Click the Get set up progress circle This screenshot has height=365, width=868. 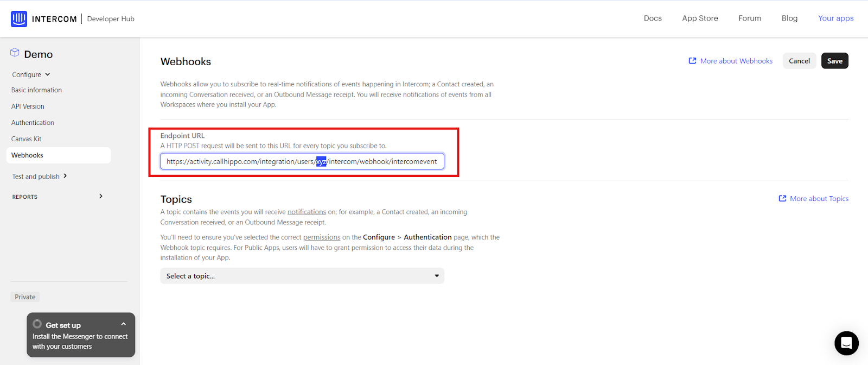pyautogui.click(x=37, y=324)
